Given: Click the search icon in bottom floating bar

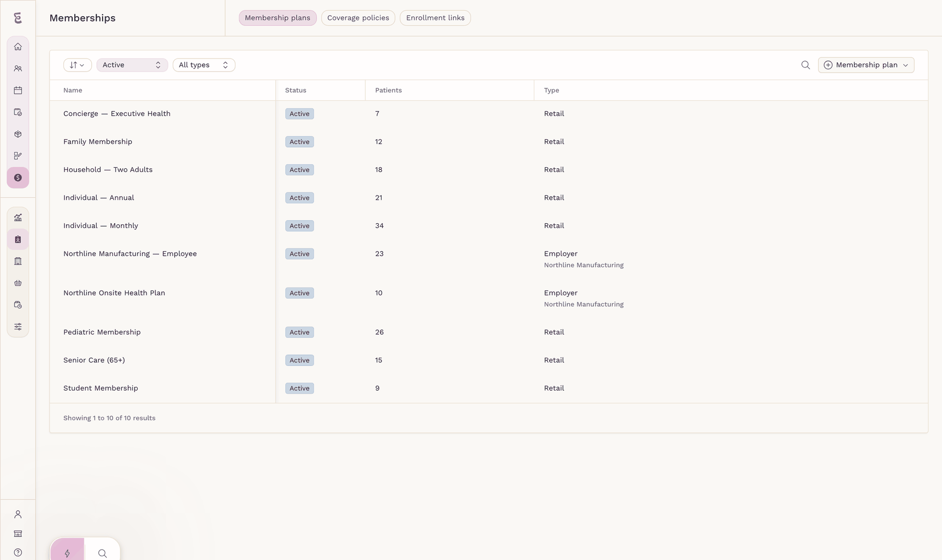Looking at the screenshot, I should coord(103,553).
